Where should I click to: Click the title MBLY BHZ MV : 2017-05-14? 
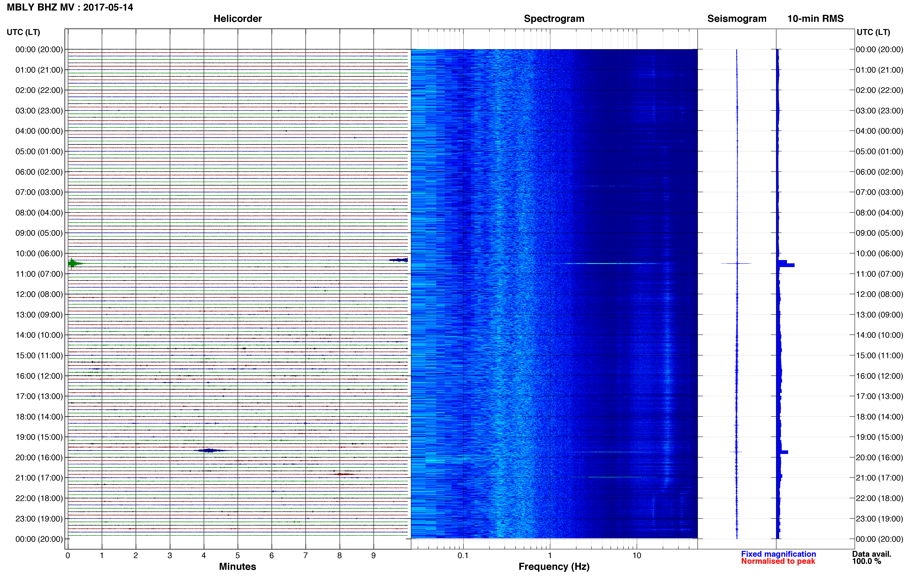70,7
